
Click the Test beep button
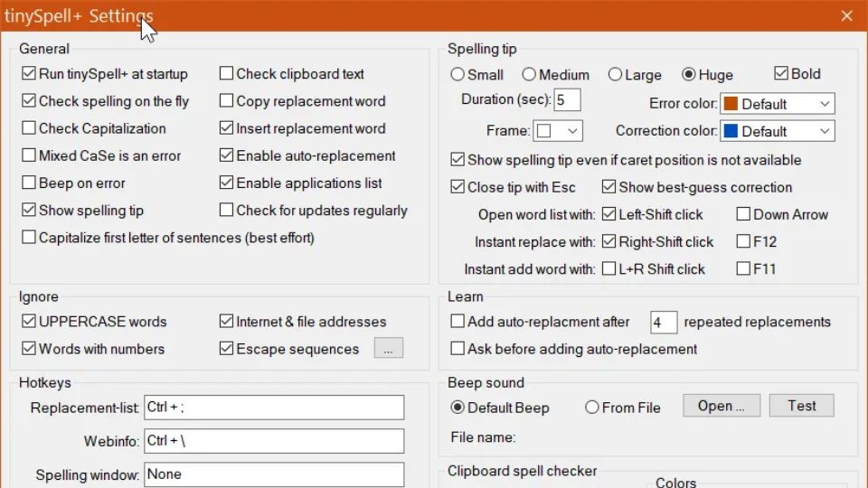[x=802, y=406]
